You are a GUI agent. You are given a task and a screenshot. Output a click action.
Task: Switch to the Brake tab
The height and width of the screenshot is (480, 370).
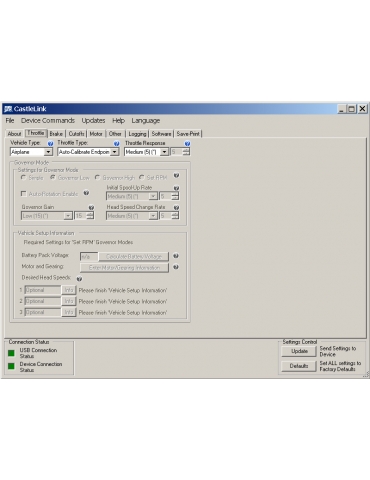point(56,134)
